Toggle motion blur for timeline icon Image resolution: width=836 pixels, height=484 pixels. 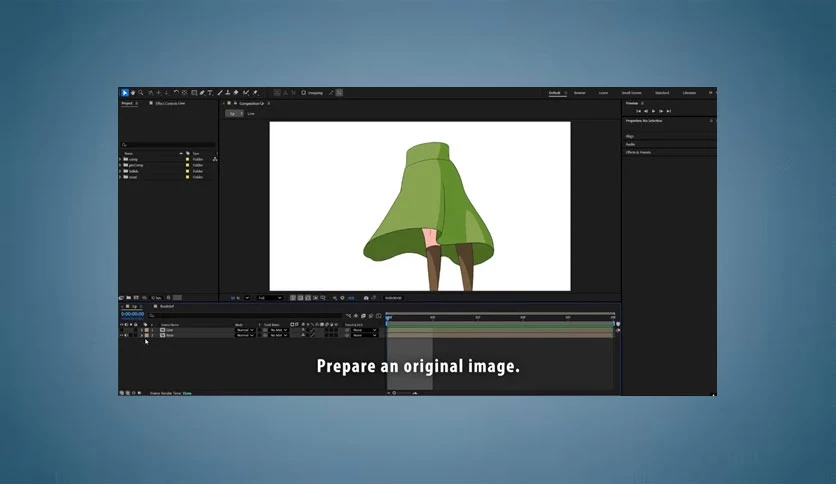tap(371, 316)
